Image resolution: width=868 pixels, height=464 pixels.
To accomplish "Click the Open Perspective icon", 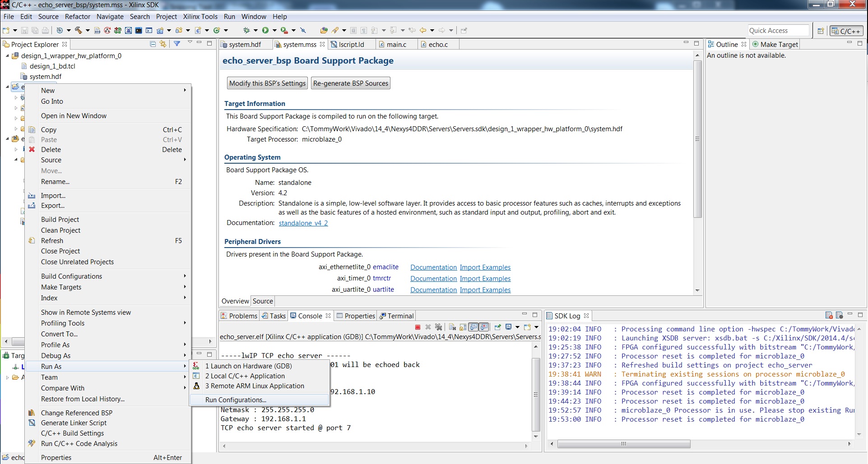I will pos(821,31).
